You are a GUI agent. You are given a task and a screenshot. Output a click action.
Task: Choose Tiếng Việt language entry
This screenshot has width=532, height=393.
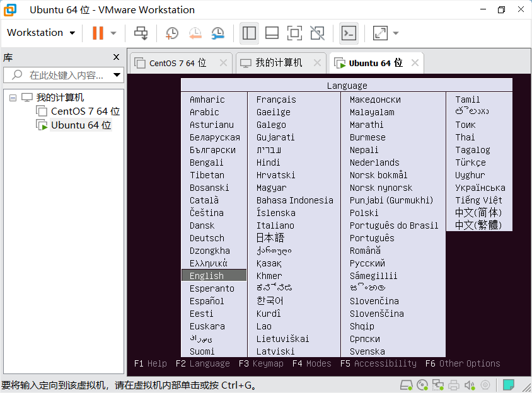[x=478, y=200]
